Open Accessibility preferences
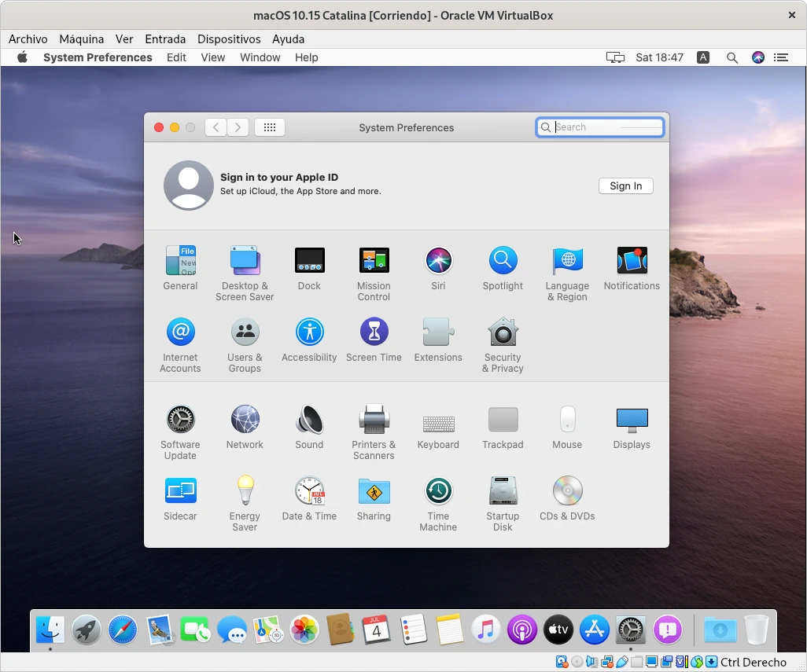Screen dimensions: 807x672 click(x=309, y=333)
